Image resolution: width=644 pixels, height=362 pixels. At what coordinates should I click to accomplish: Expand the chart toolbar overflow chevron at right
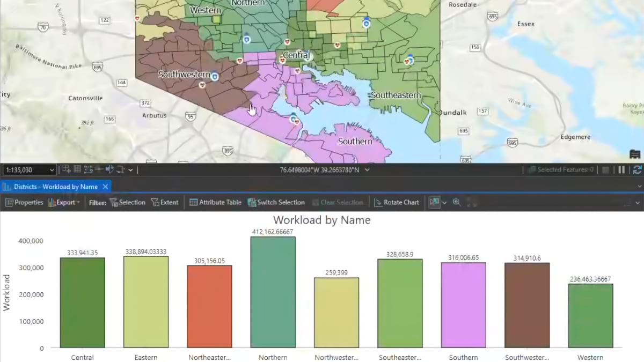[x=638, y=203]
